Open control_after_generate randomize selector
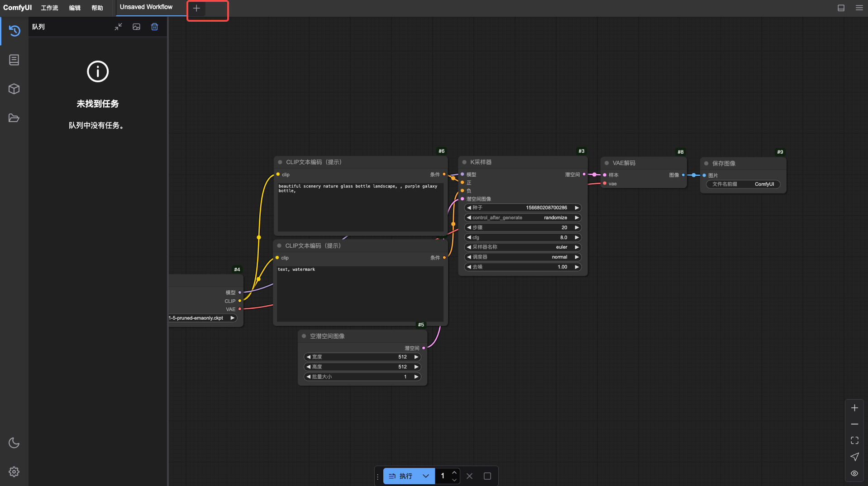This screenshot has height=486, width=868. [x=523, y=218]
